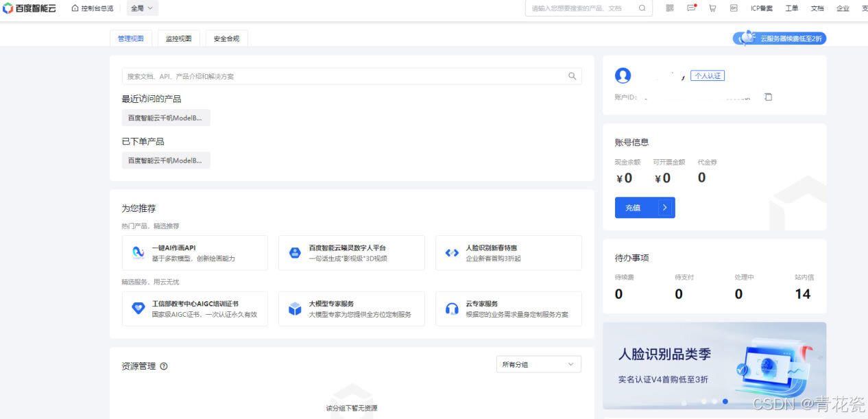Open the shopping cart icon
Image resolution: width=868 pixels, height=419 pixels.
(712, 8)
